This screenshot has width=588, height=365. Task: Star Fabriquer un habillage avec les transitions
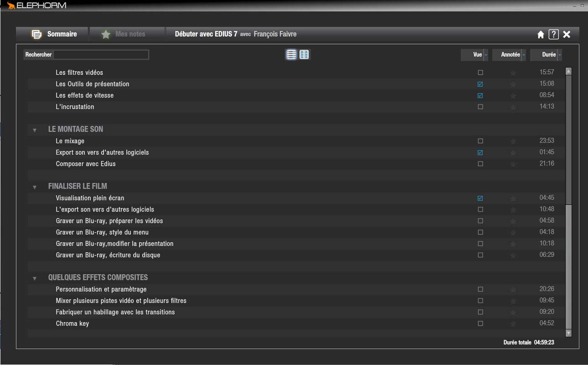point(513,312)
